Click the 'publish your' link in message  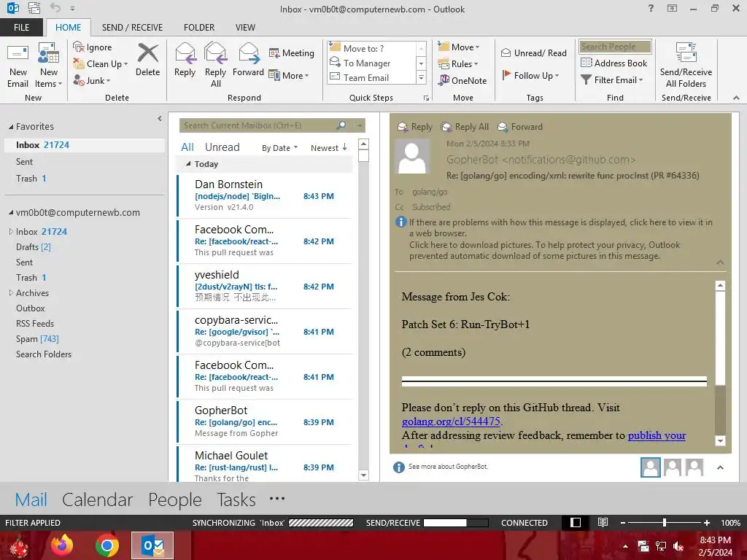point(657,435)
